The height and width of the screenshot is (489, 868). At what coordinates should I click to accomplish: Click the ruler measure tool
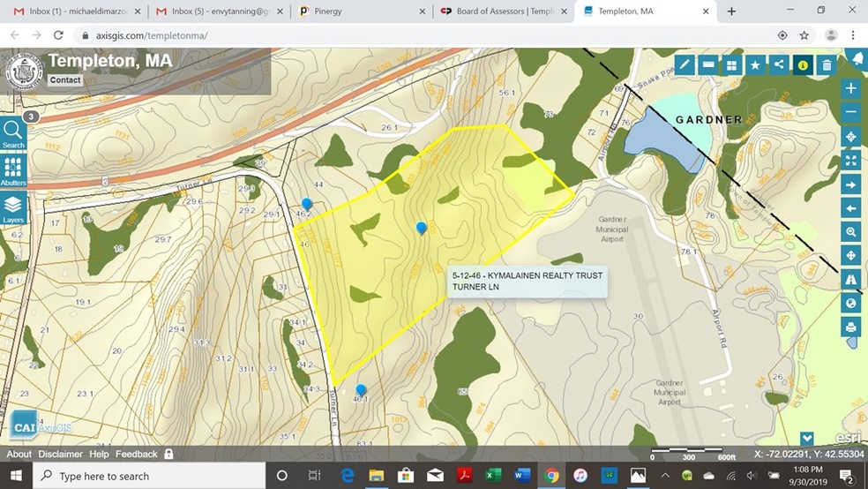click(707, 64)
